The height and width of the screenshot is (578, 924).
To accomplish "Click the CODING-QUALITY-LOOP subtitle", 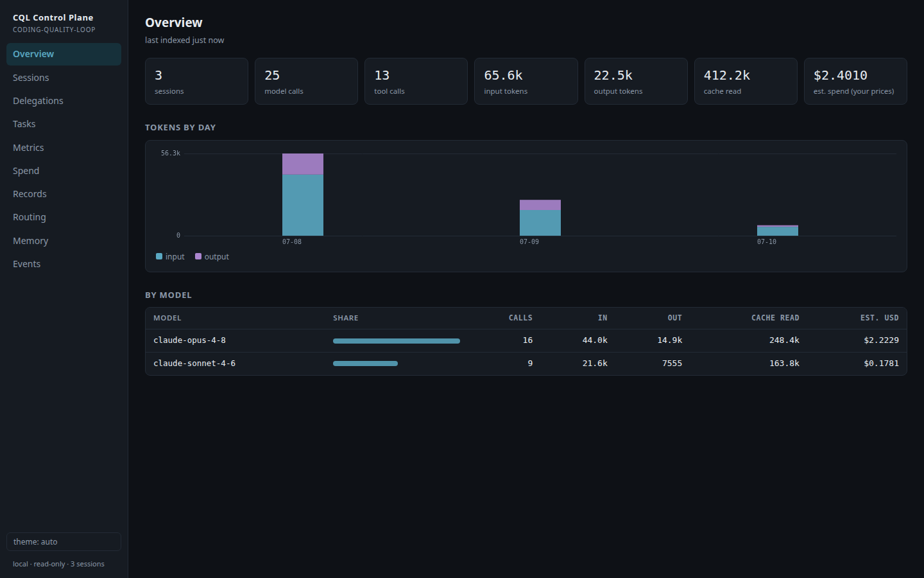I will 54,30.
